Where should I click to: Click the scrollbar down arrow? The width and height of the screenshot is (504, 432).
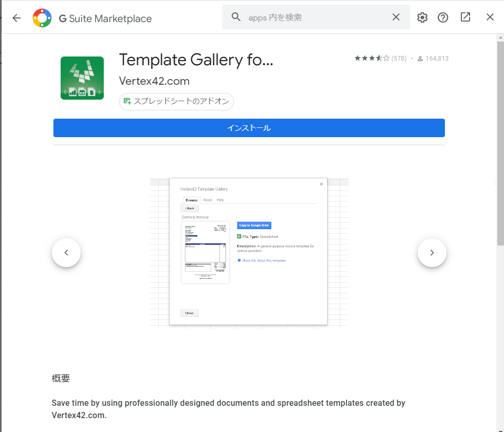(500, 428)
